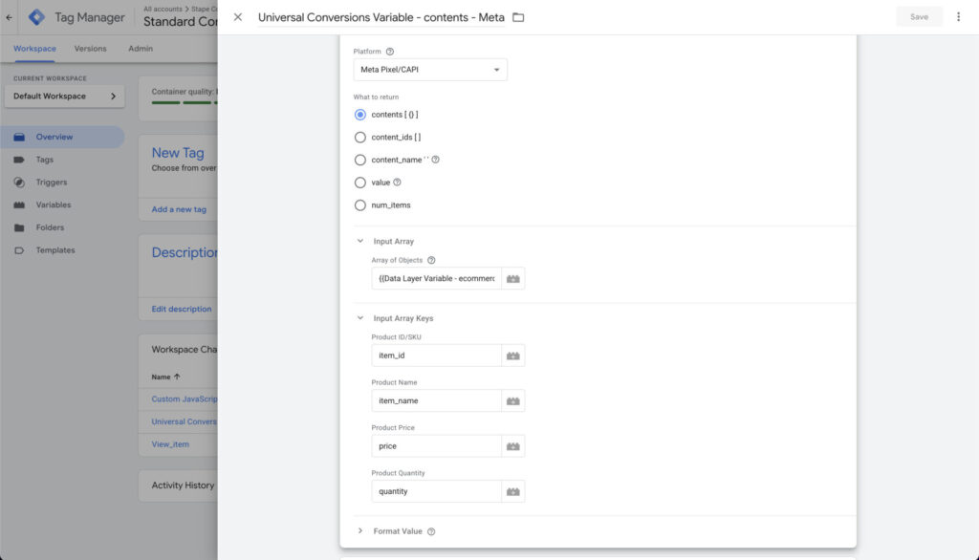Click variable picker icon for Array of Objects

pos(513,278)
